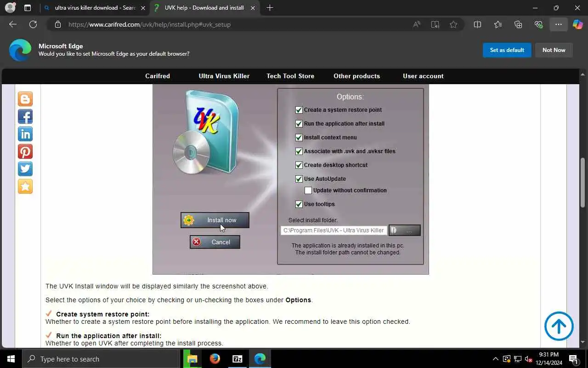Click Install now button

215,220
